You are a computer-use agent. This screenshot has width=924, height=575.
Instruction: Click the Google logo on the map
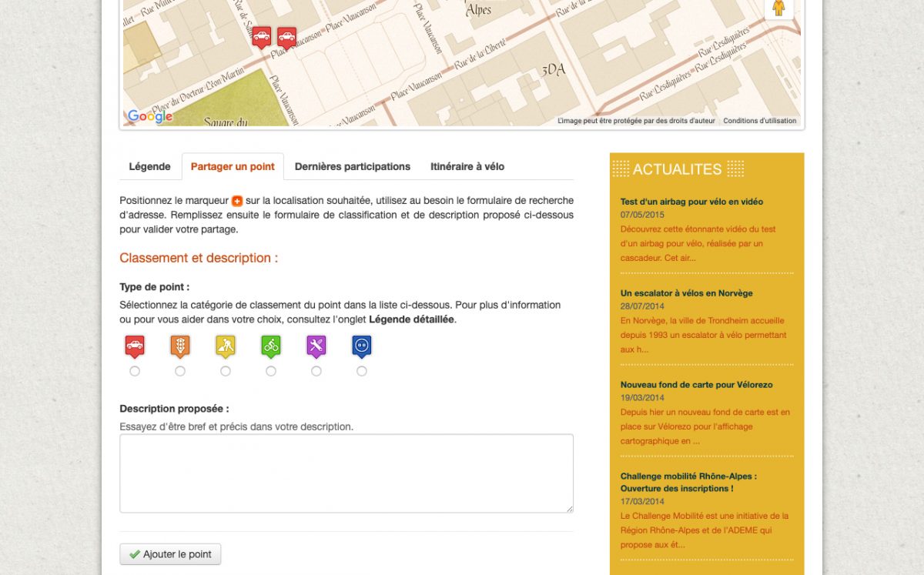point(150,116)
